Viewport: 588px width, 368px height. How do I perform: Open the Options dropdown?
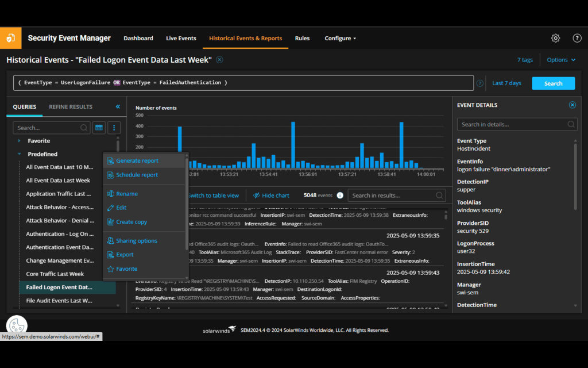point(561,60)
